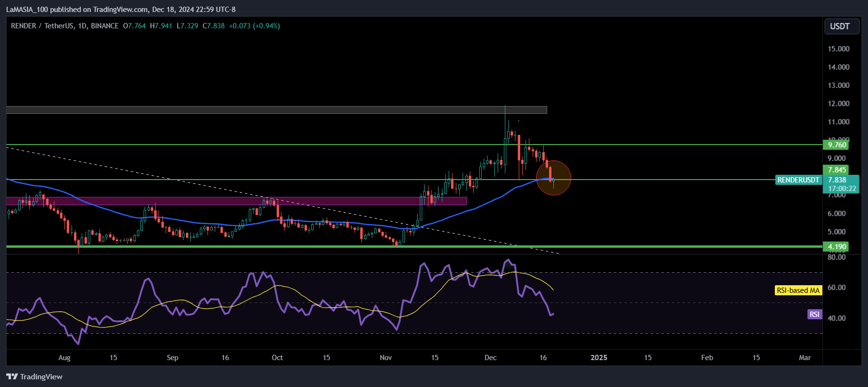Click the purple horizontal zone rectangle
The width and height of the screenshot is (868, 387).
pyautogui.click(x=236, y=201)
